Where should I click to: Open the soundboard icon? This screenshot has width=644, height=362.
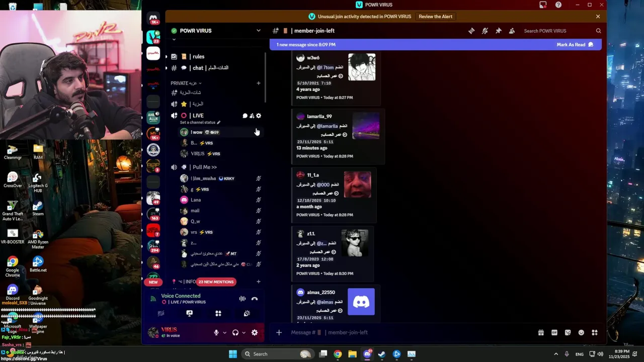(247, 313)
